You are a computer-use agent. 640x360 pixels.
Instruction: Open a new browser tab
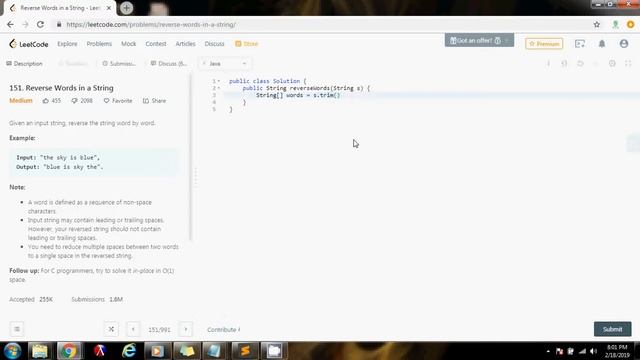[x=127, y=8]
